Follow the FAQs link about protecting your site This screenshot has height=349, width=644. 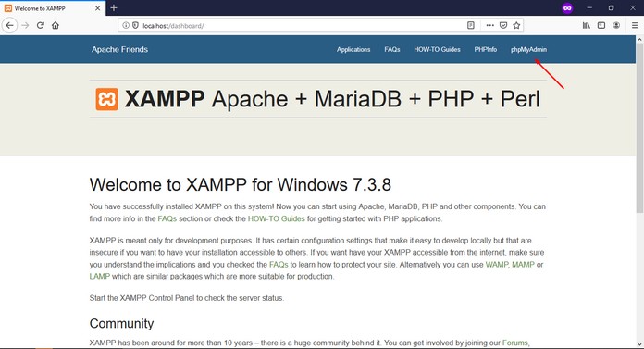pyautogui.click(x=279, y=265)
